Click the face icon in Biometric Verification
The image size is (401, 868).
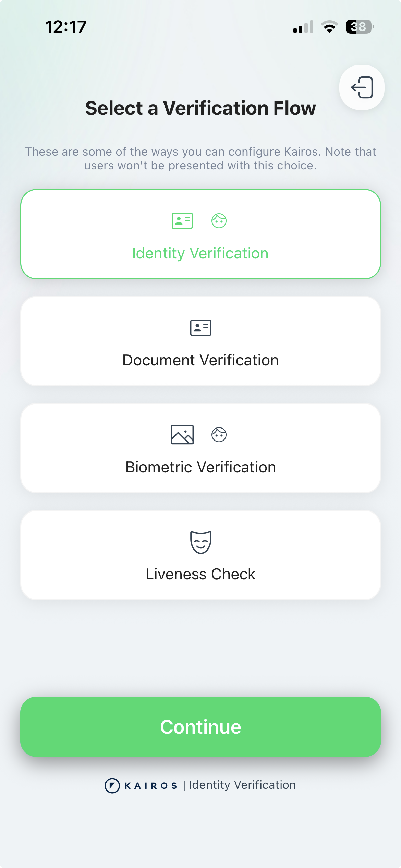click(219, 435)
